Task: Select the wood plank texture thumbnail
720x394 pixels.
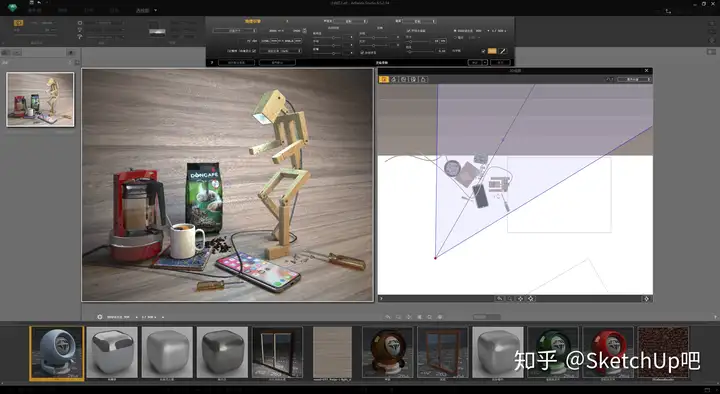Action: pos(332,353)
